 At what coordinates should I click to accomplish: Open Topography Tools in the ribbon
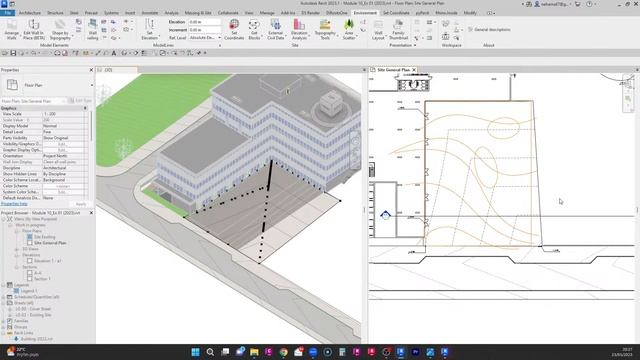pyautogui.click(x=325, y=29)
